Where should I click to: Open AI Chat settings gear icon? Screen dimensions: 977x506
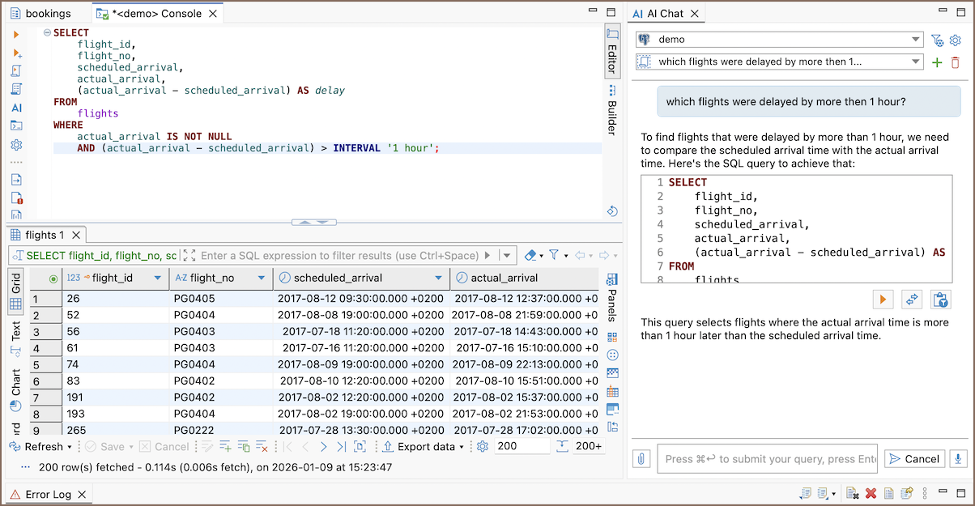pyautogui.click(x=955, y=40)
